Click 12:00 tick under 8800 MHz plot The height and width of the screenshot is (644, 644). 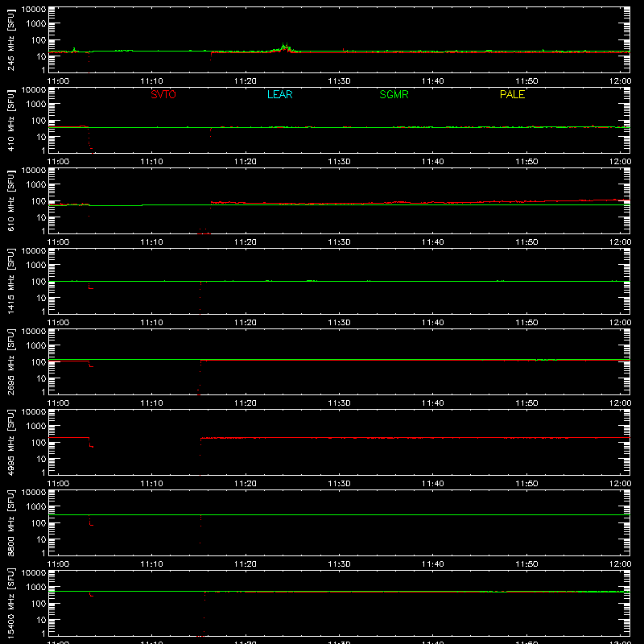click(620, 564)
